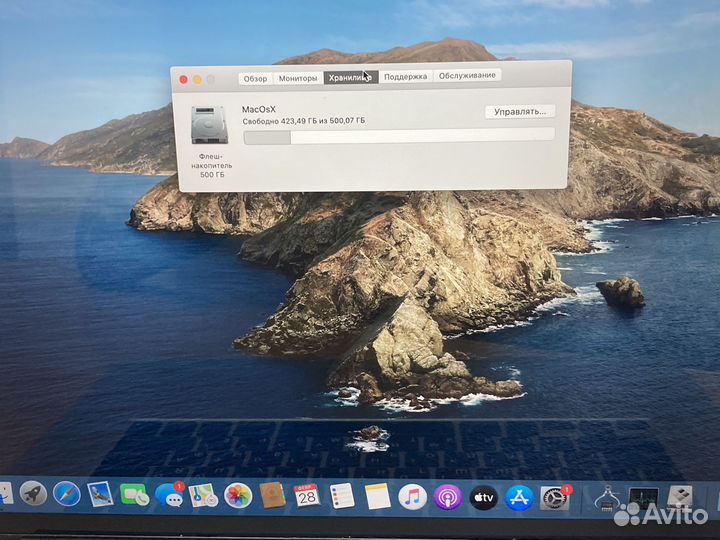Launch the Photos app
Image resolution: width=720 pixels, height=540 pixels.
[238, 496]
